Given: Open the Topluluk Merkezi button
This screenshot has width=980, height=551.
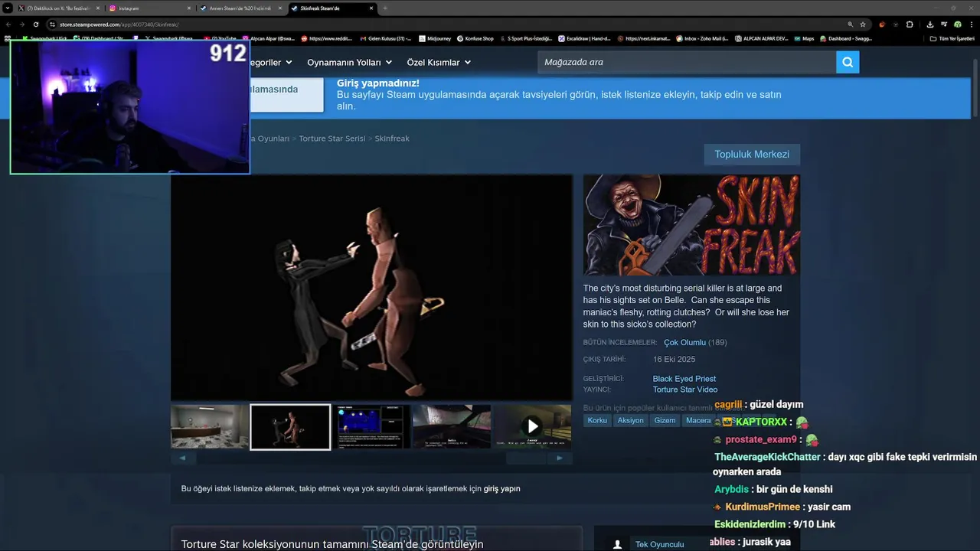Looking at the screenshot, I should (752, 154).
